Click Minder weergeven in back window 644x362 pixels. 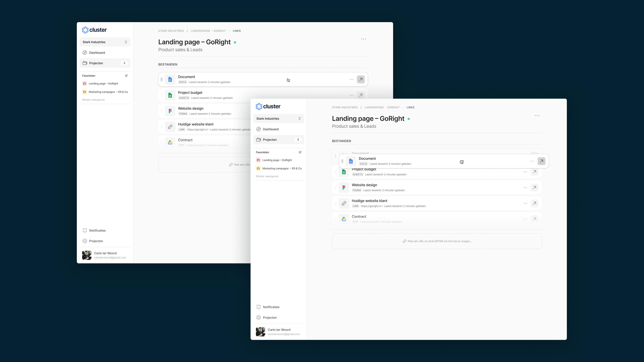click(x=94, y=100)
